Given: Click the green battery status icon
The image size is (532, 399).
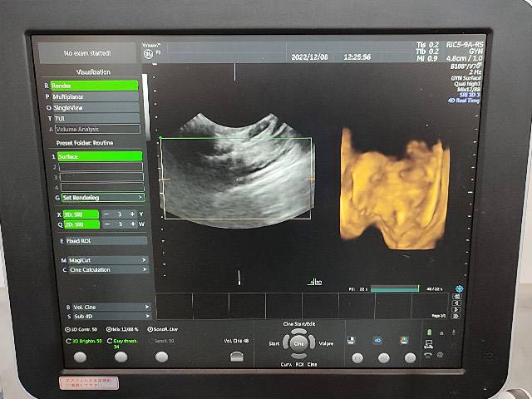Looking at the screenshot, I should [x=429, y=332].
